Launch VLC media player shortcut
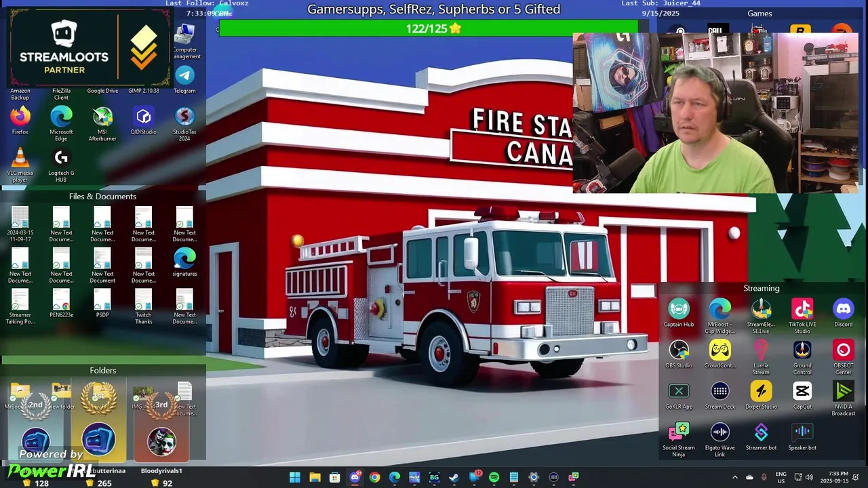Viewport: 868px width, 488px height. point(20,165)
